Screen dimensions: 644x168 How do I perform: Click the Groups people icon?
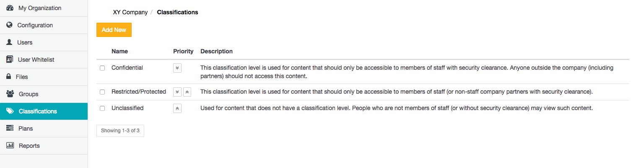click(x=10, y=94)
